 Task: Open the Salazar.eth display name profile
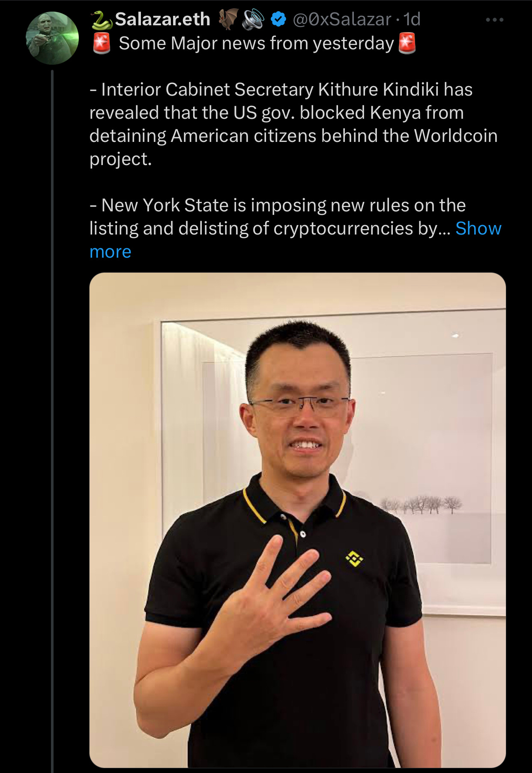coord(163,19)
